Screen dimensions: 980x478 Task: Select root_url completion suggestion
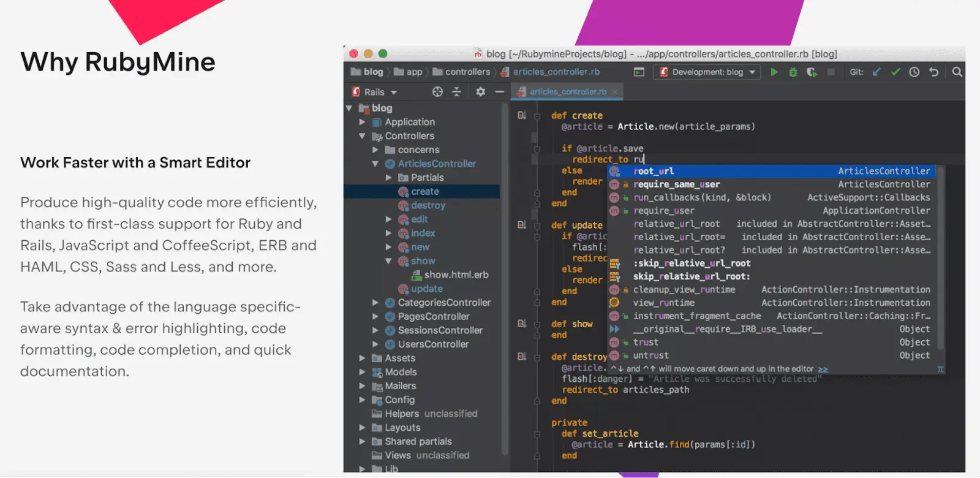coord(772,171)
